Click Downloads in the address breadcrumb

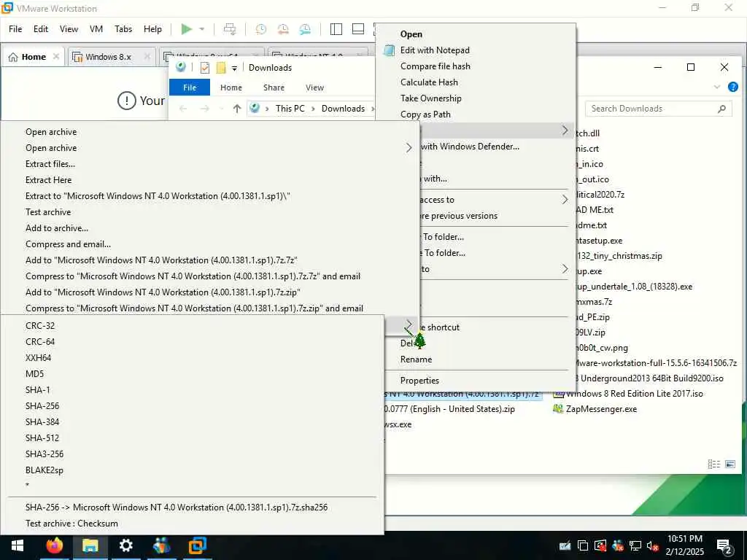[343, 109]
